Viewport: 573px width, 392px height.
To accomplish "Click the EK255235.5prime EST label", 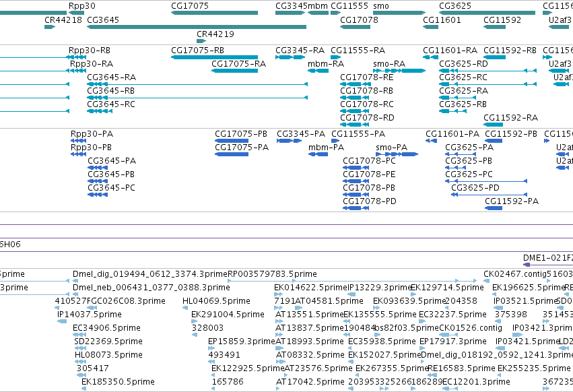I will (534, 368).
